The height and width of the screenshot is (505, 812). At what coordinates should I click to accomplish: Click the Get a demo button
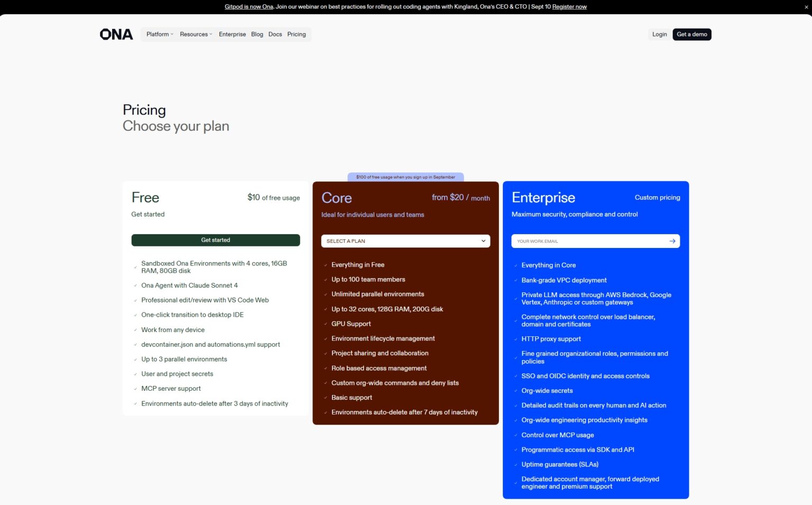pyautogui.click(x=691, y=34)
